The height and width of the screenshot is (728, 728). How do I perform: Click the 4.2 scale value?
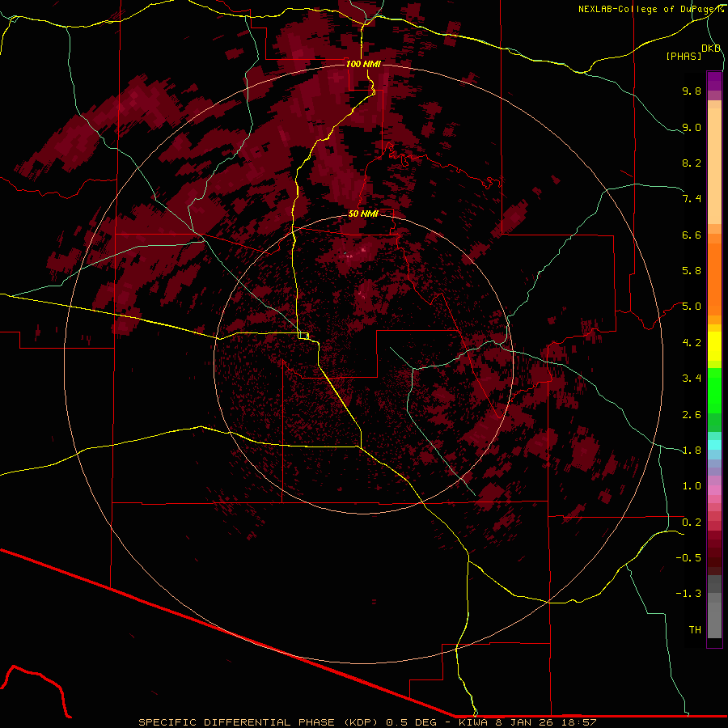tap(692, 343)
